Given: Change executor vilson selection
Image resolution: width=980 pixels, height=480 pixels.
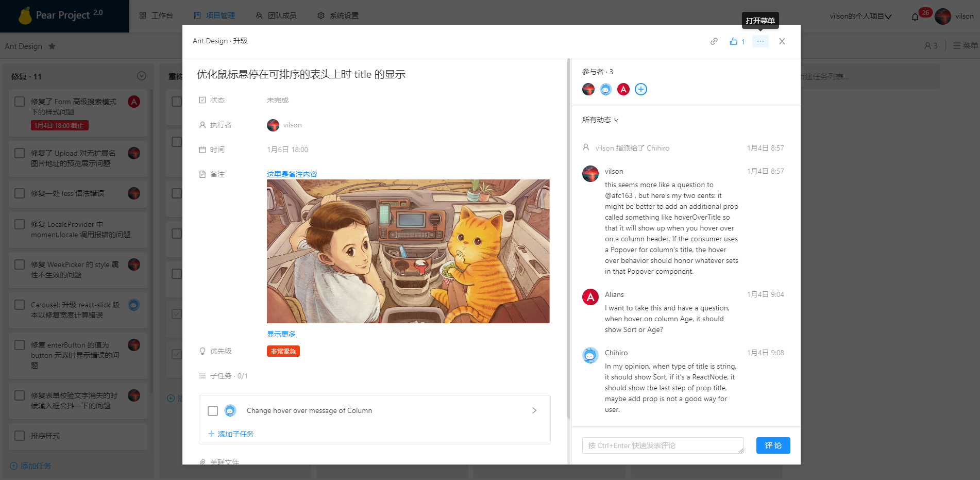Looking at the screenshot, I should click(284, 125).
